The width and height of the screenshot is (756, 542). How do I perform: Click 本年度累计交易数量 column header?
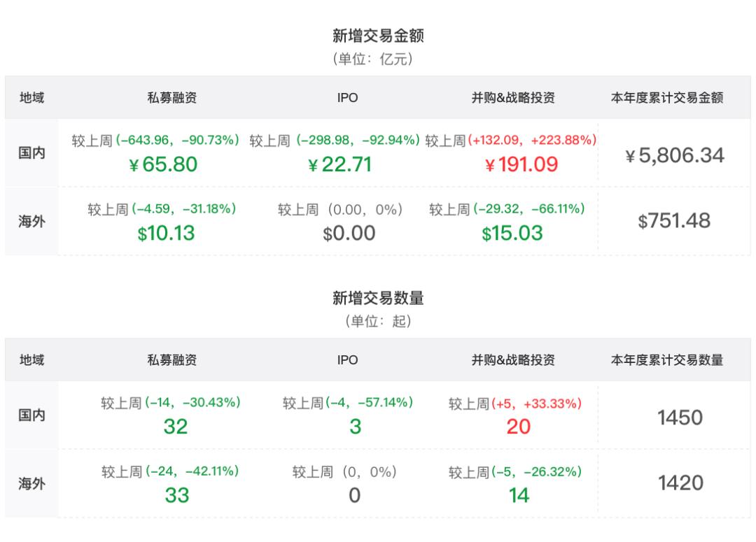pyautogui.click(x=666, y=360)
